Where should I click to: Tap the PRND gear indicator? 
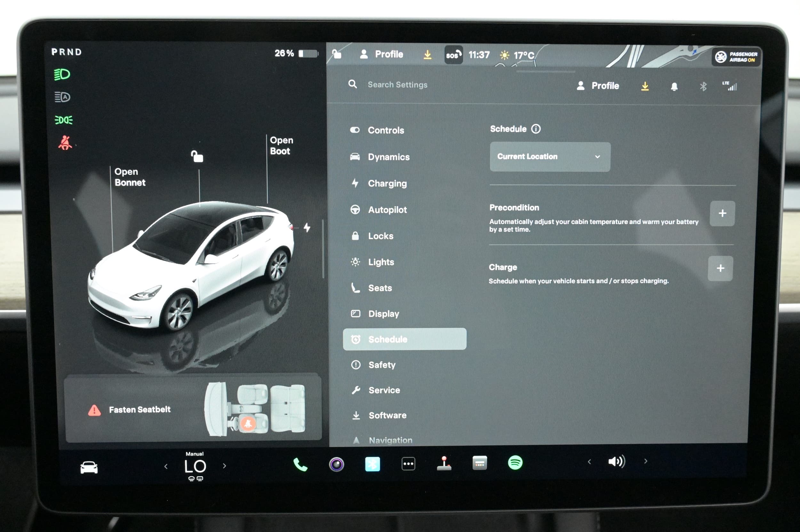[x=67, y=52]
